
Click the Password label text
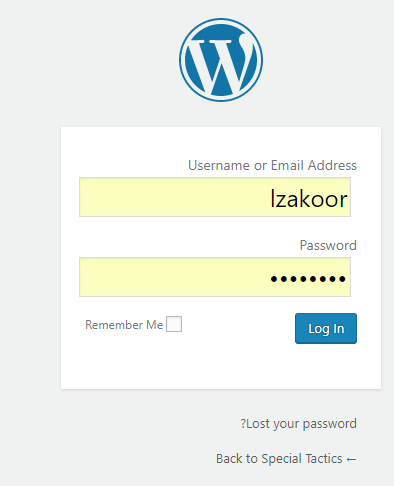point(328,245)
